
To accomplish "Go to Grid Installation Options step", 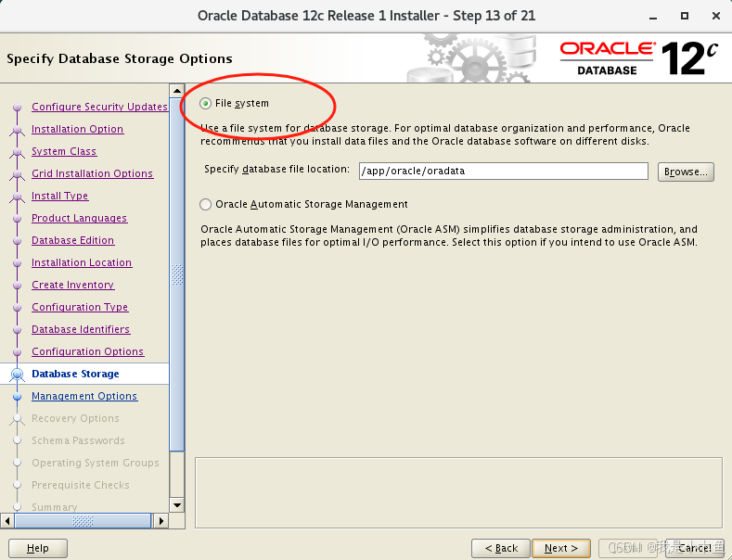I will 92,173.
